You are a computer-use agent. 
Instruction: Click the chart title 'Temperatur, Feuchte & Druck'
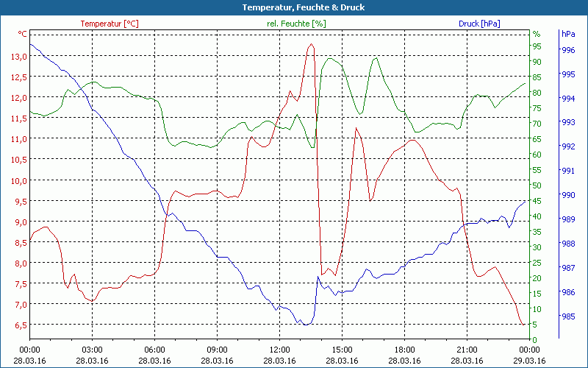(293, 7)
